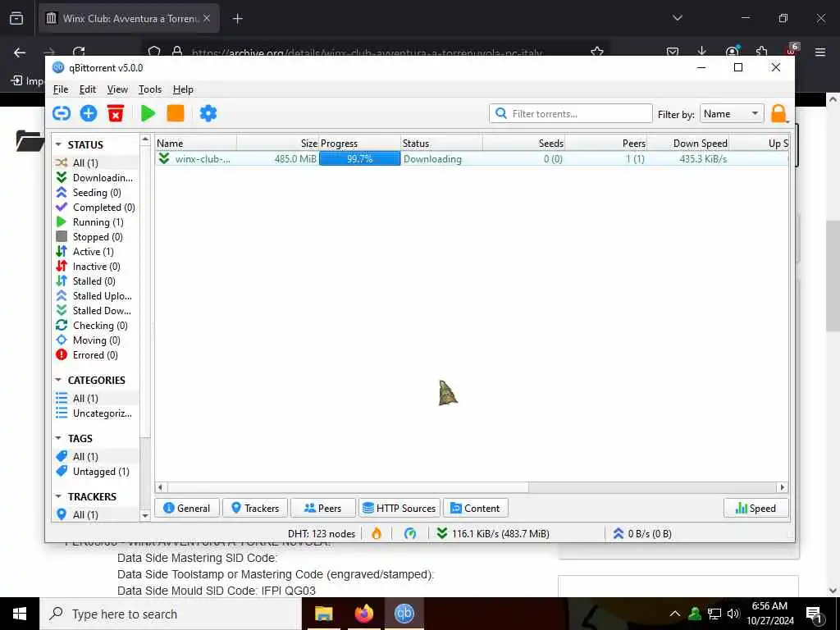Click the Add torrent file plus icon
The height and width of the screenshot is (630, 840).
pos(89,113)
